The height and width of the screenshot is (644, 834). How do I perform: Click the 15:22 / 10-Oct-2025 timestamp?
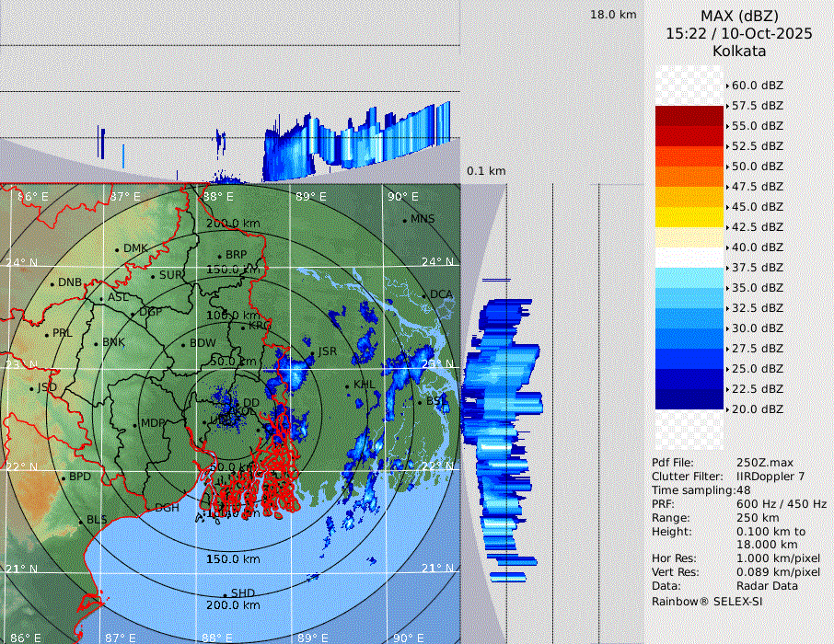[x=739, y=33]
